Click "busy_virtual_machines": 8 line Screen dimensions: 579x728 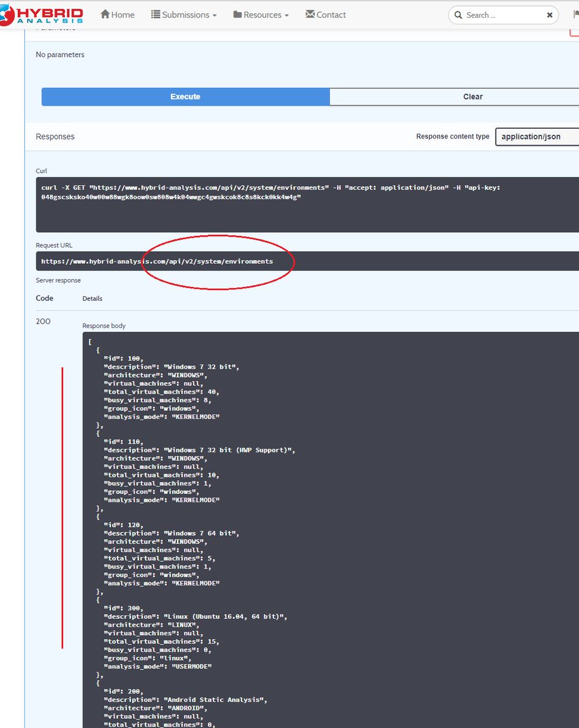(x=158, y=400)
